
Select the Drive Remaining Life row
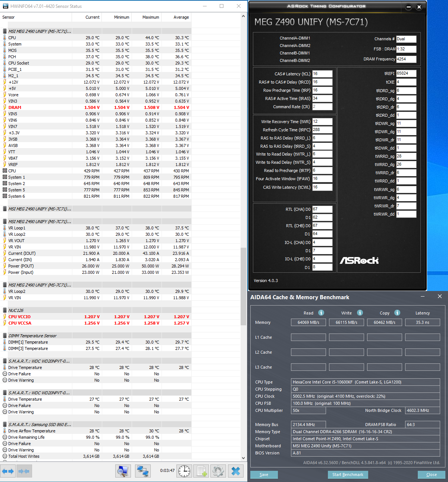point(96,437)
